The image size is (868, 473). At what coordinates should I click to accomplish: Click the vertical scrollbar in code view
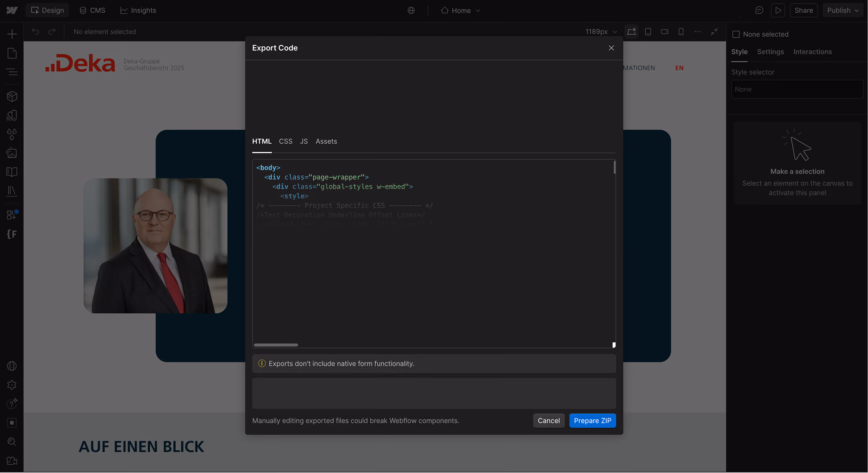pyautogui.click(x=614, y=168)
